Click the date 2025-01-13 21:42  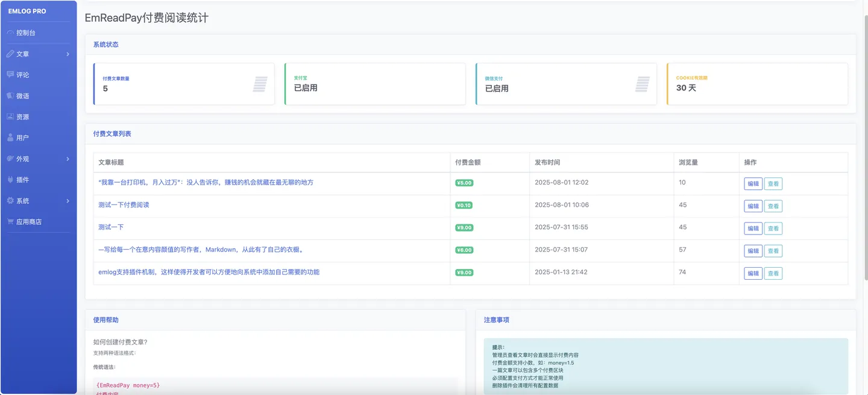click(561, 272)
